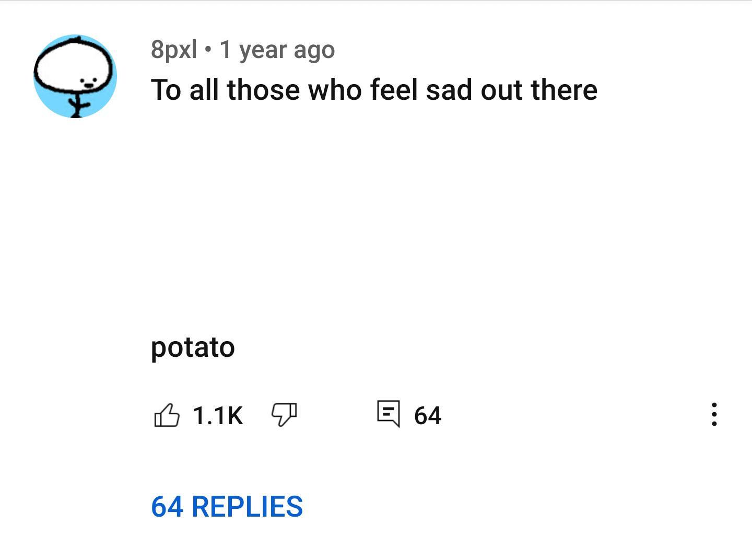Click the bullet separator after the username
The image size is (752, 560).
208,50
